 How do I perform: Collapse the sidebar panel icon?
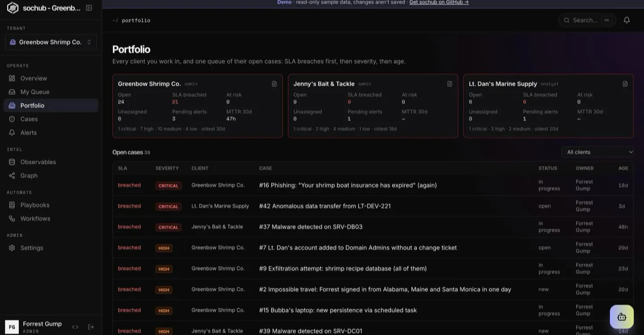tap(89, 8)
